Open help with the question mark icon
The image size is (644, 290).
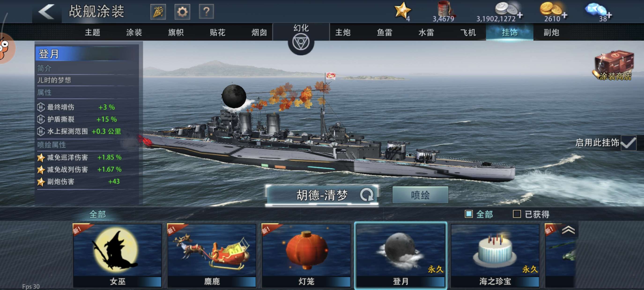coord(206,11)
